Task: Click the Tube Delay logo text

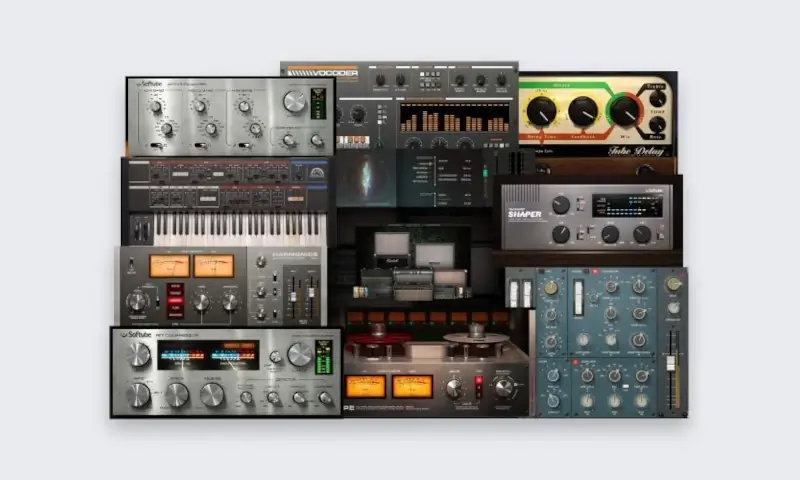Action: pyautogui.click(x=636, y=151)
